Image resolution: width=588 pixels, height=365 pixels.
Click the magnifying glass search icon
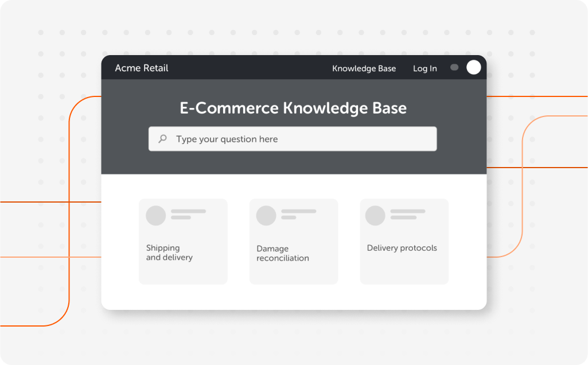[x=162, y=138]
